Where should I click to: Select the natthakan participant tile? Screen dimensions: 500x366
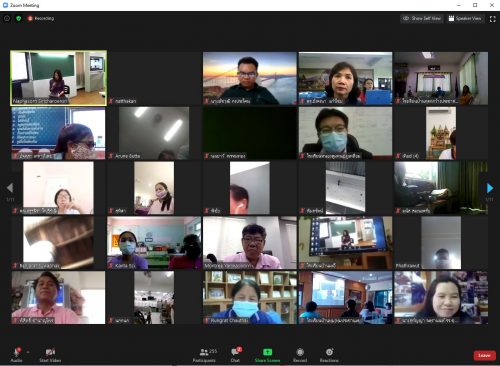pos(155,78)
